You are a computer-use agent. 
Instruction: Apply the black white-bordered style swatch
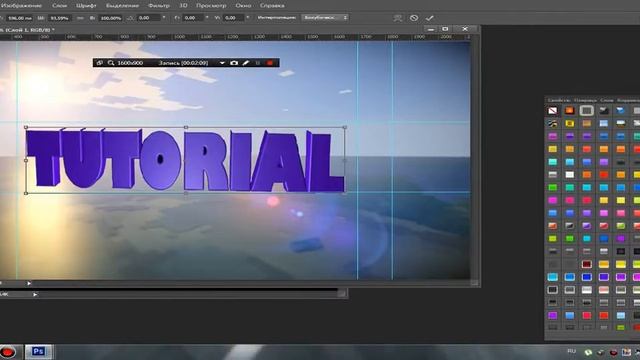552,290
